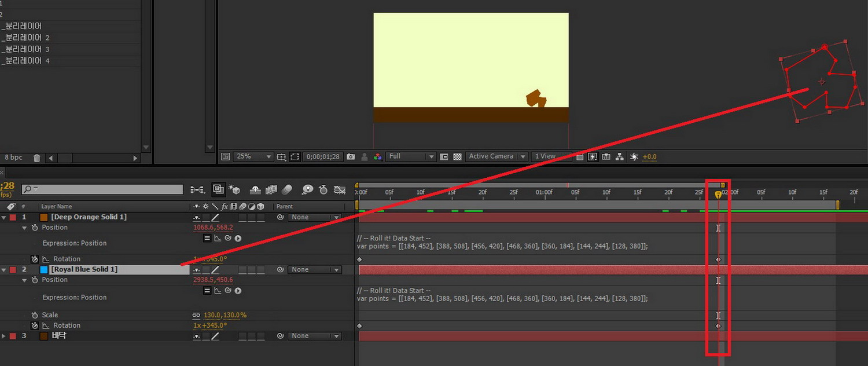
Task: Select the _분리레이어 3 project item
Action: coord(25,49)
